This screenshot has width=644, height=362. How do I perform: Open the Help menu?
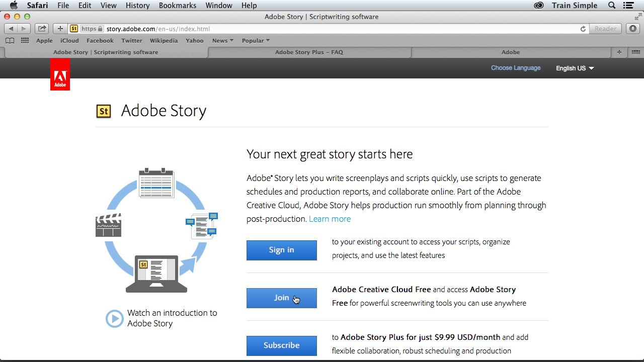tap(249, 6)
